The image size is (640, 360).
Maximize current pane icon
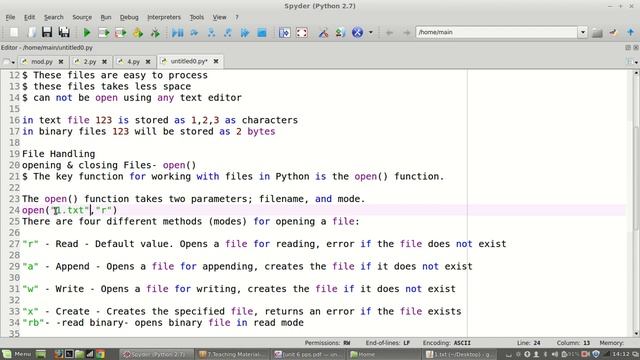(284, 33)
